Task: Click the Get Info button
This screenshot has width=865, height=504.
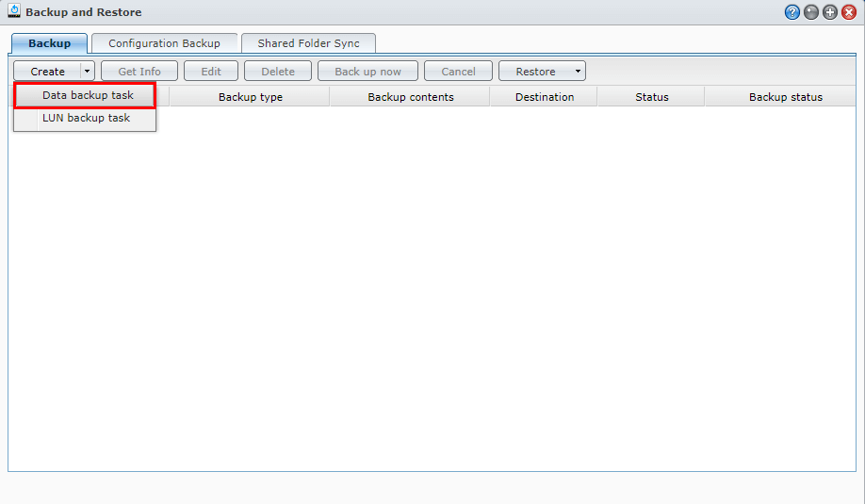Action: point(139,72)
